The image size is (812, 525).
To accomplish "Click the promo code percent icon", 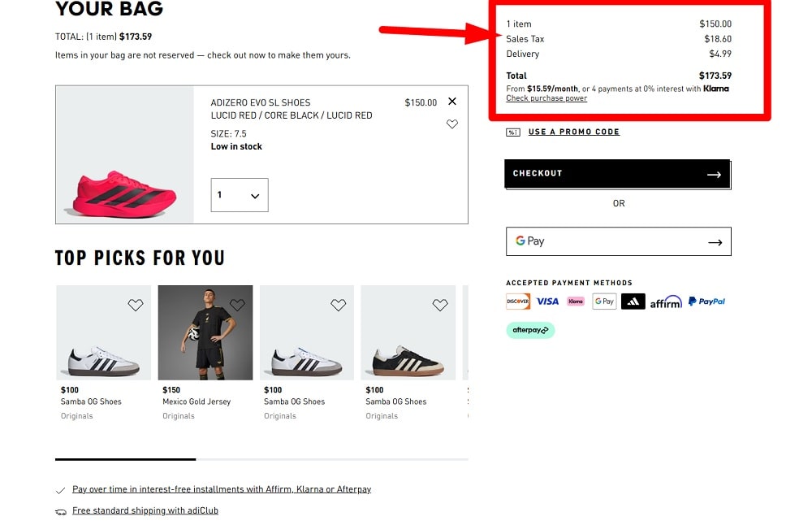I will pyautogui.click(x=513, y=132).
